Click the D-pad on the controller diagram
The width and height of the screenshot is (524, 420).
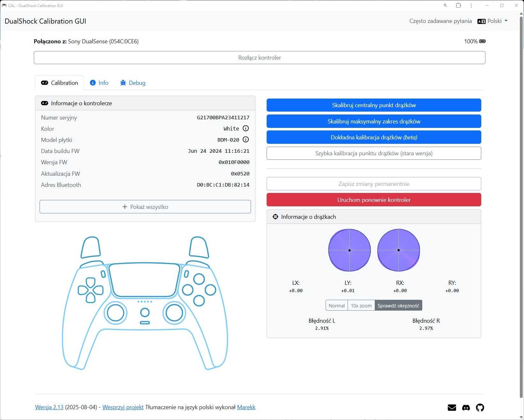click(91, 290)
